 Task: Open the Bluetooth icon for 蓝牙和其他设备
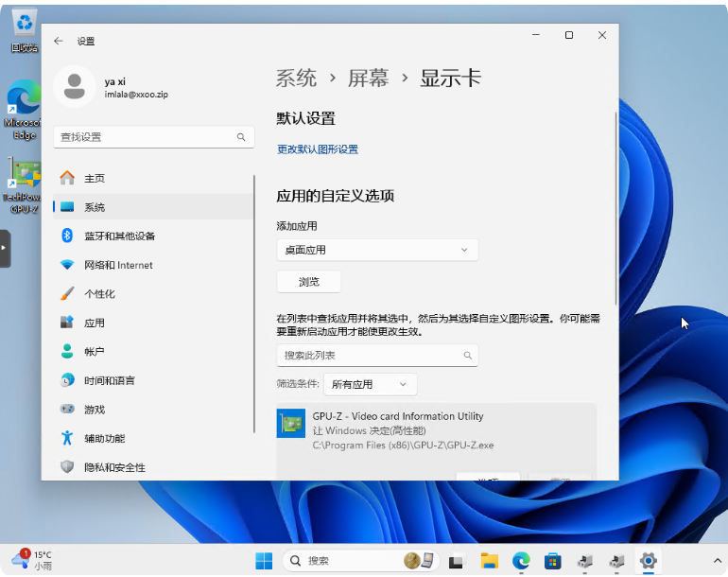pos(67,236)
